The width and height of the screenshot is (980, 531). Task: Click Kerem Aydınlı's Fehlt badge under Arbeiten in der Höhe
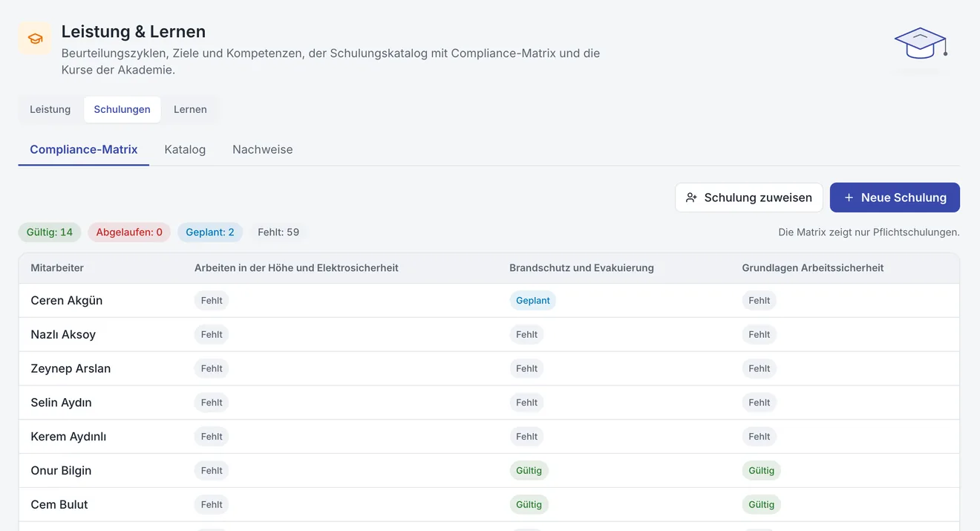pos(212,437)
